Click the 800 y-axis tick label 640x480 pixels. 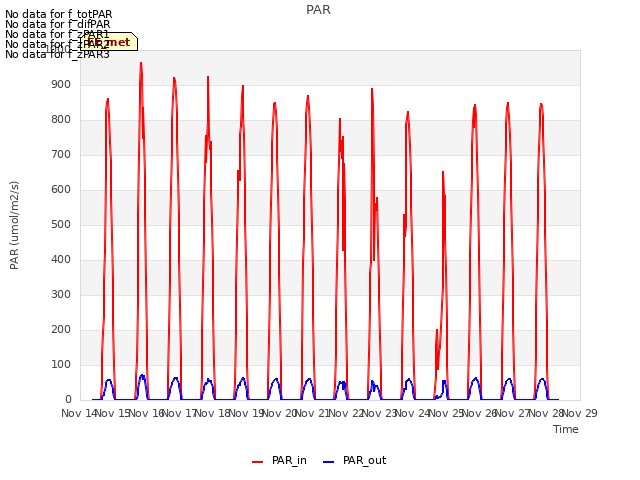61,120
